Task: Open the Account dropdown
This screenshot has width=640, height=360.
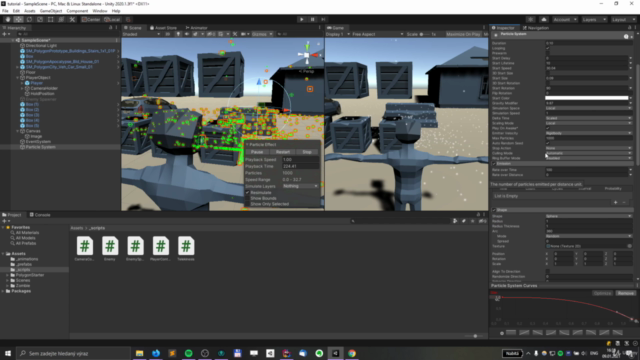Action: pyautogui.click(x=565, y=19)
